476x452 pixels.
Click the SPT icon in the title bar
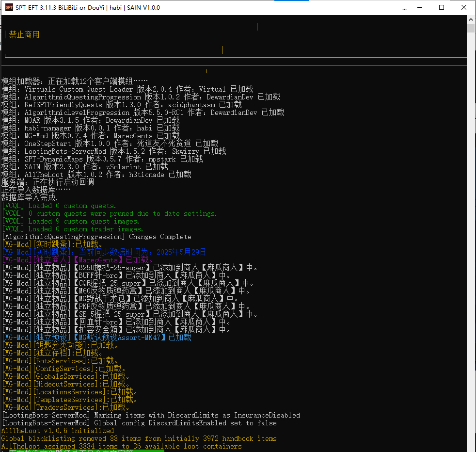9,7
